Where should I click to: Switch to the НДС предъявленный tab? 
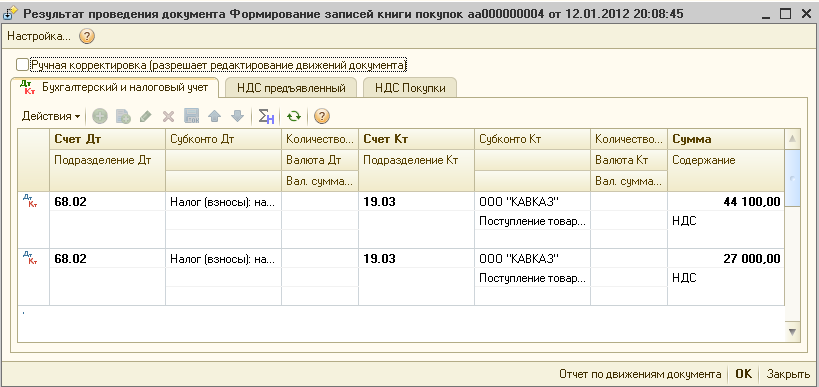291,88
